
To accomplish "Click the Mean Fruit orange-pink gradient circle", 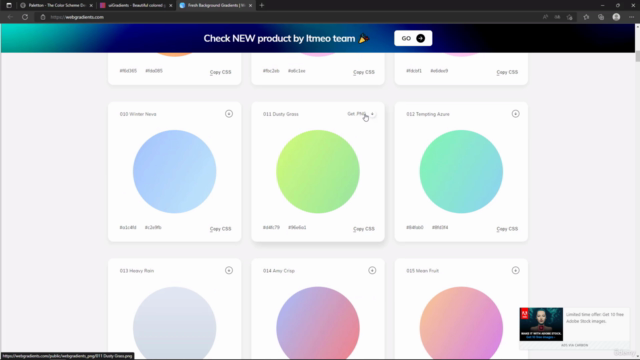I will pos(461,323).
